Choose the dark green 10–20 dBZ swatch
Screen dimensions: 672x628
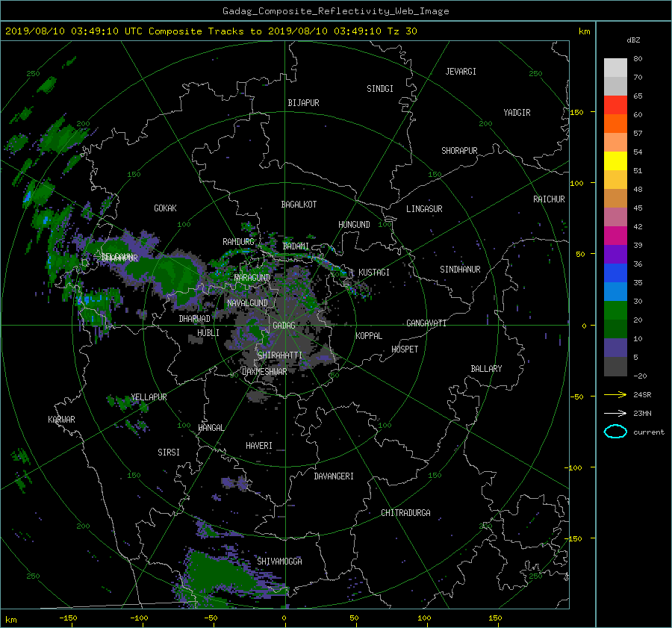click(x=615, y=329)
